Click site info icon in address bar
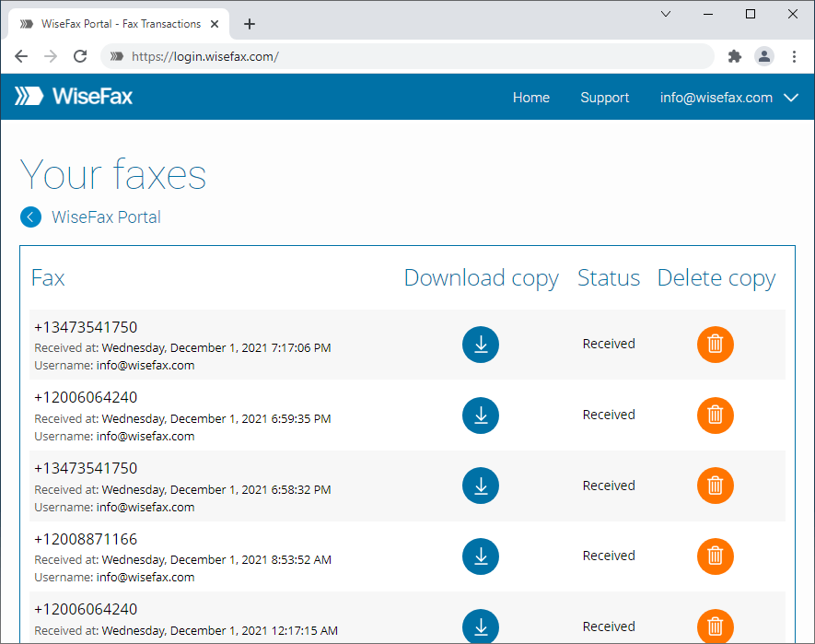 [117, 56]
